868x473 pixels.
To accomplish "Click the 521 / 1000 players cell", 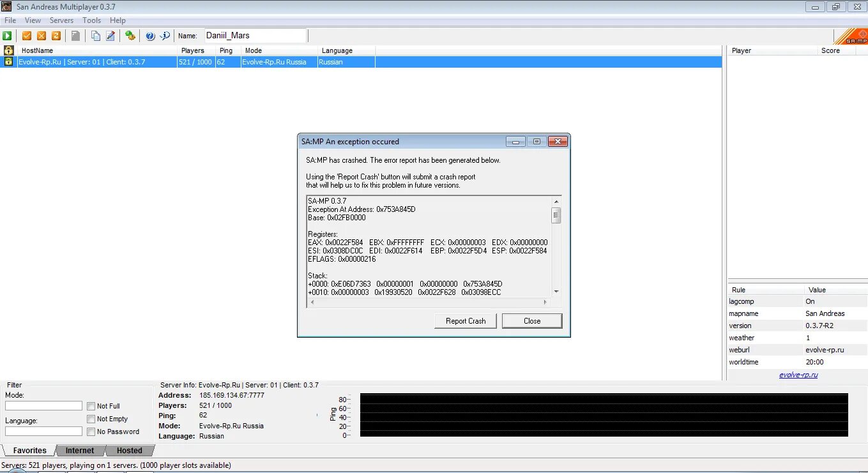I will (x=195, y=62).
